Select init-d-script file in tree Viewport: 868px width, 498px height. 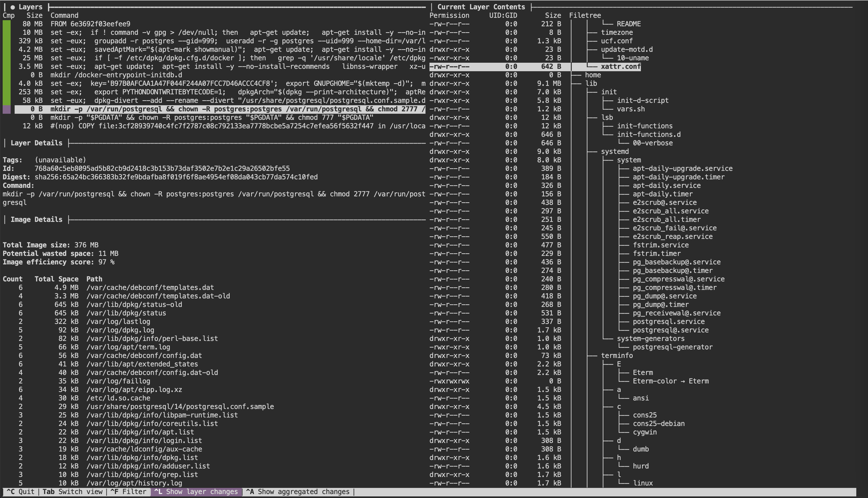[642, 100]
